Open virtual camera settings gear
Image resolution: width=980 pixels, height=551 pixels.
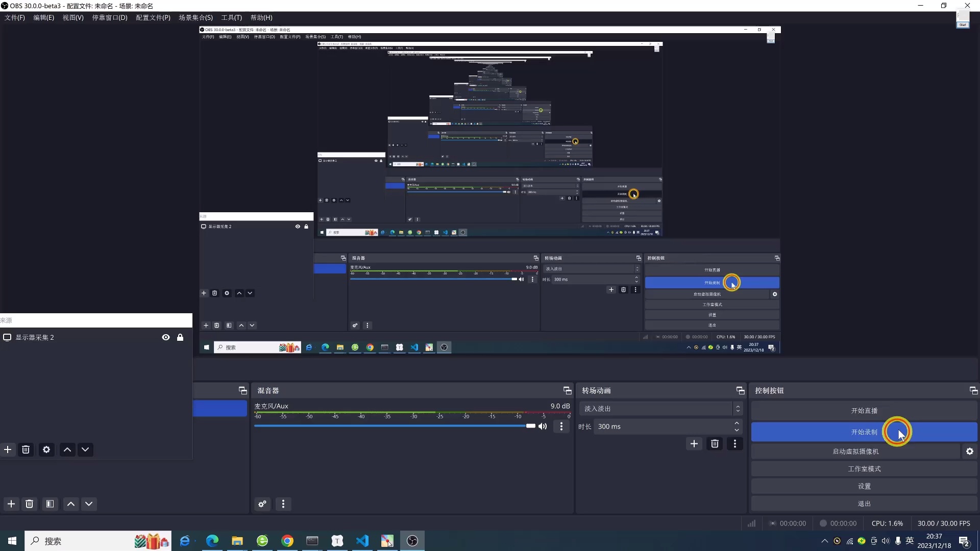pyautogui.click(x=970, y=452)
